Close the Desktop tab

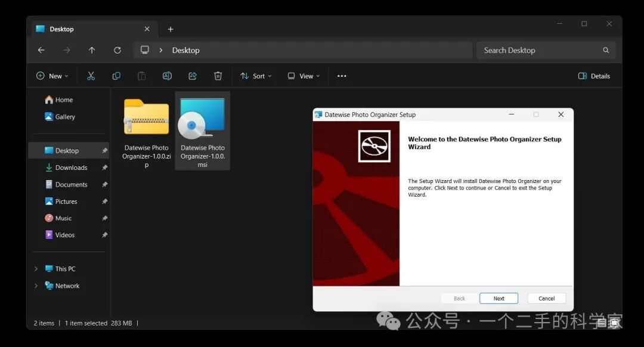pos(147,29)
